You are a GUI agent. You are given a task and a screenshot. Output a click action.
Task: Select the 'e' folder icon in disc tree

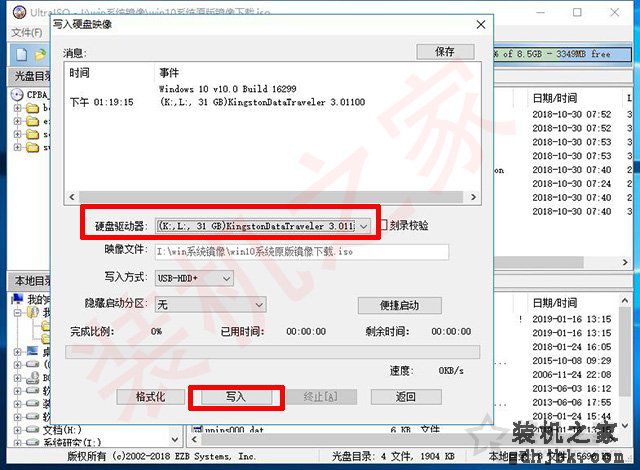33,121
